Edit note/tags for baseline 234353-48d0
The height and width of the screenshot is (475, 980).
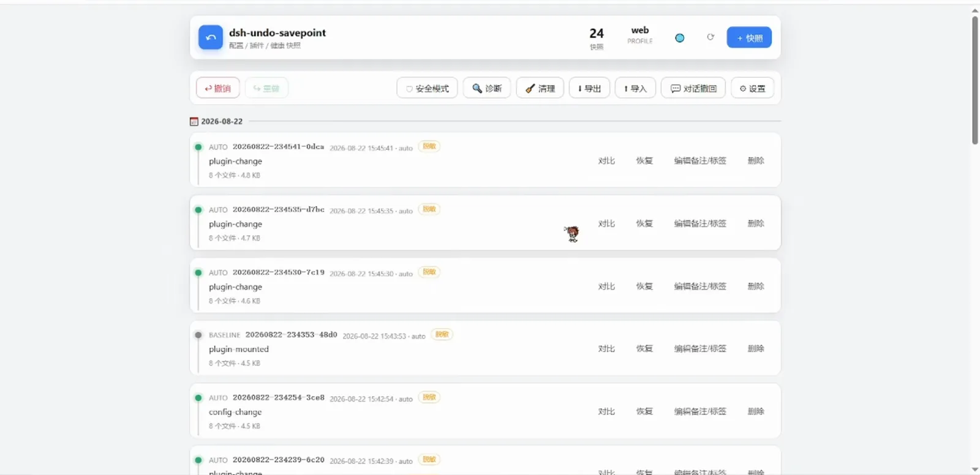pyautogui.click(x=700, y=348)
